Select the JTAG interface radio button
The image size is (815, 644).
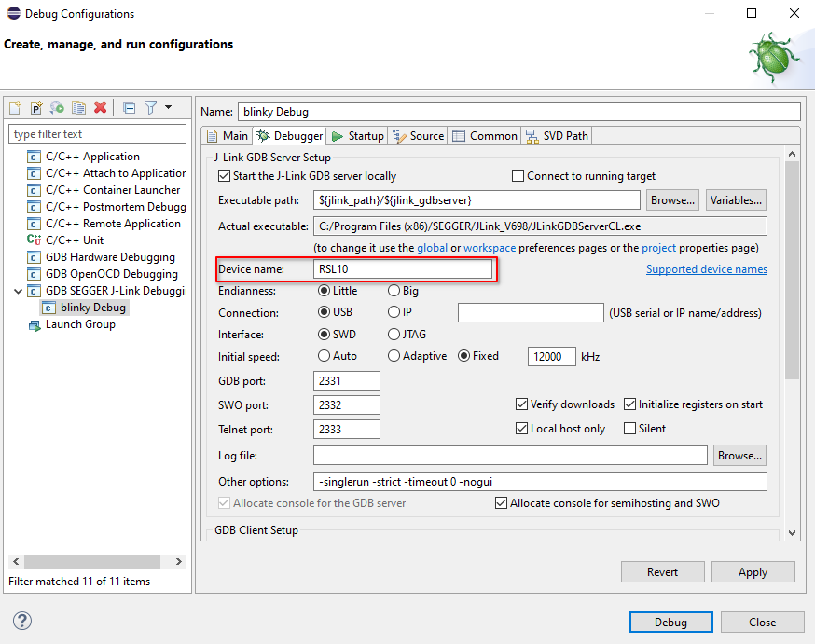click(394, 334)
